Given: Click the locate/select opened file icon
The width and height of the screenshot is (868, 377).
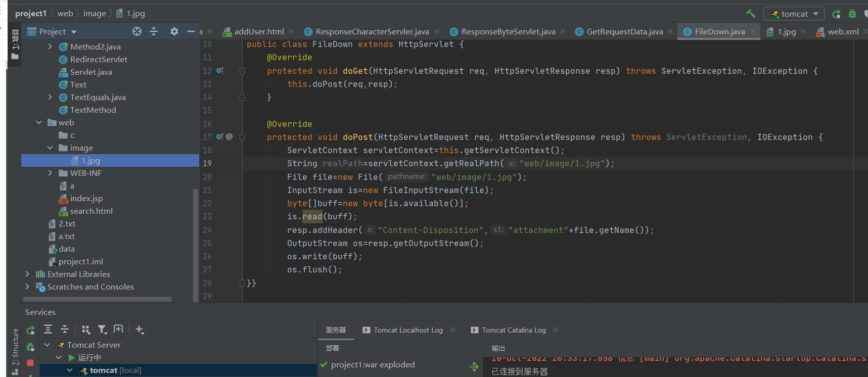Looking at the screenshot, I should 137,31.
